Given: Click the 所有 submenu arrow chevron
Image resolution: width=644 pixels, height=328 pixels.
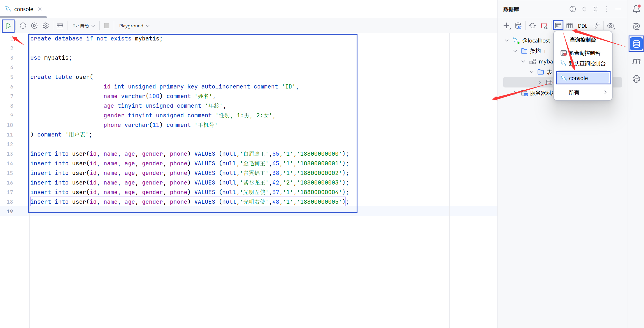Looking at the screenshot, I should tap(605, 92).
